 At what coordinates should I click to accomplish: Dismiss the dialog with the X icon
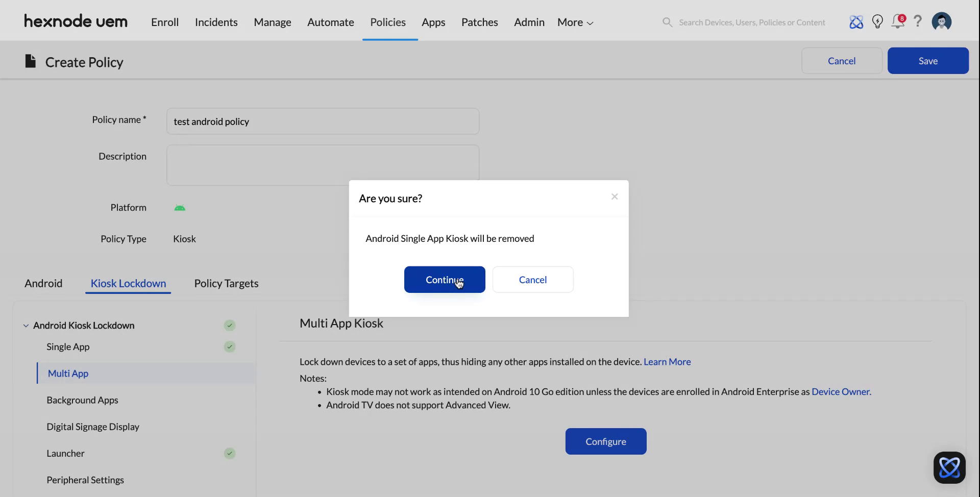coord(615,196)
